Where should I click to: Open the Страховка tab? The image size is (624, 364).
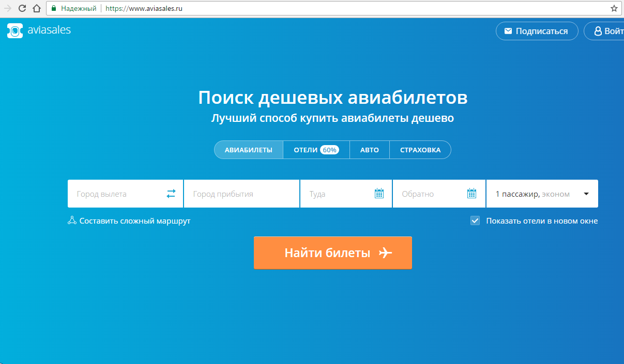point(420,150)
